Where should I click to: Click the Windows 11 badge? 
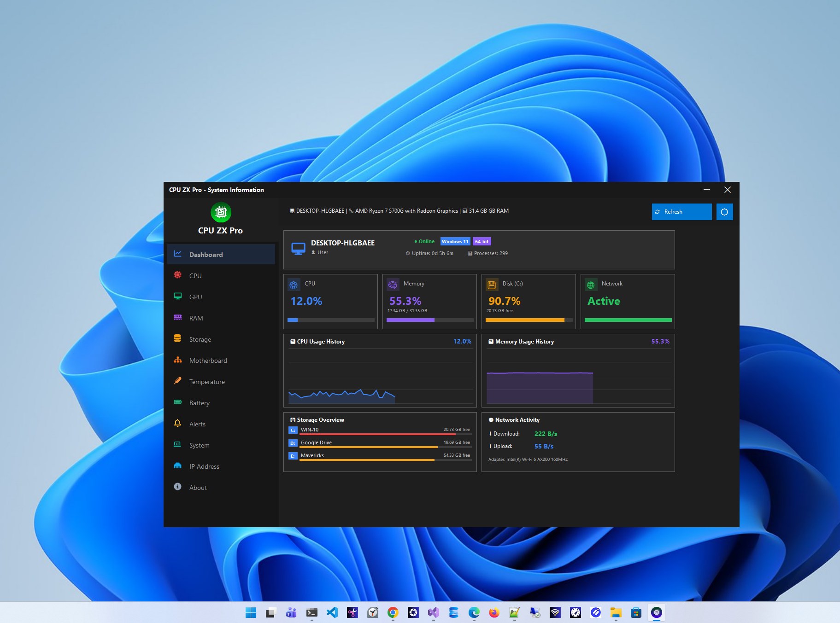[455, 241]
